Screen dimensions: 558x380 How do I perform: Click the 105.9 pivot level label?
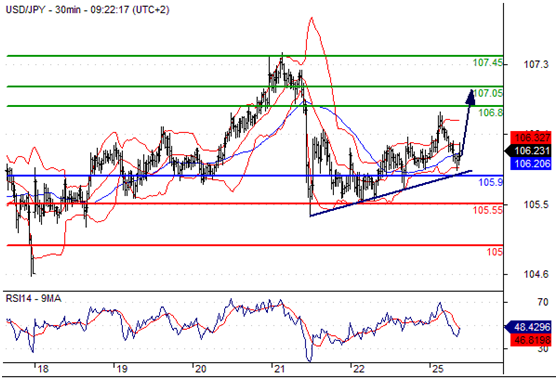point(491,183)
